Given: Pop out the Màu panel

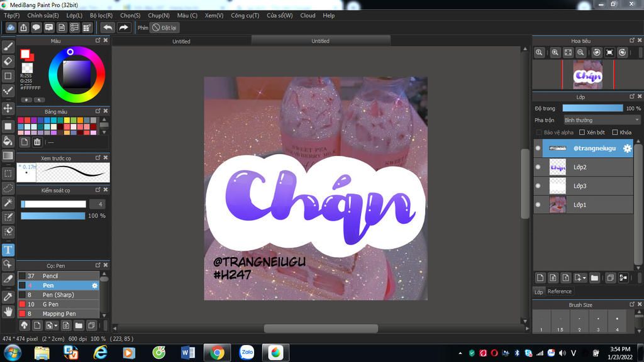Looking at the screenshot, I should [x=97, y=40].
